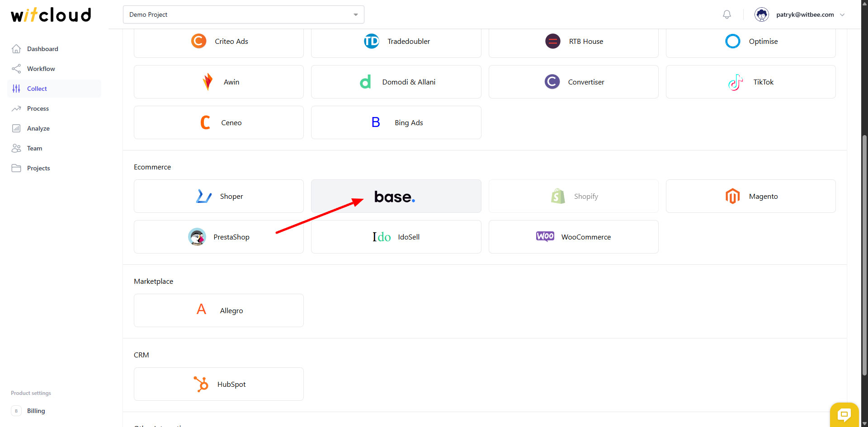
Task: Expand the user account menu chevron
Action: [x=842, y=14]
